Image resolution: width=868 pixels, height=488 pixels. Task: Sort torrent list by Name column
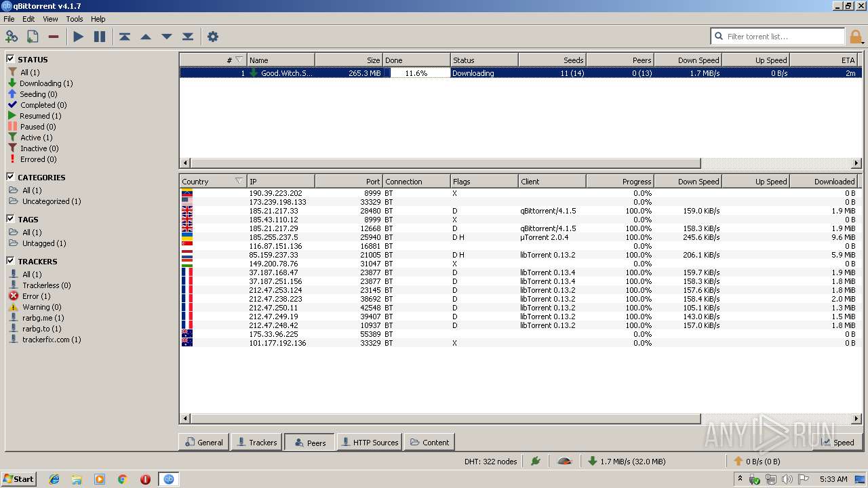(x=281, y=60)
